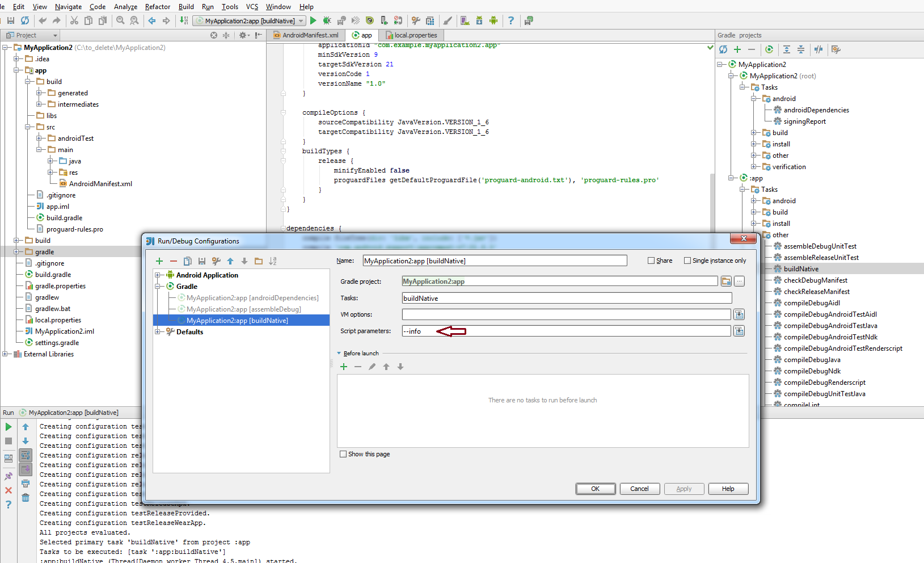Click the Find magnifier icon in toolbar
The width and height of the screenshot is (924, 563).
click(x=120, y=20)
